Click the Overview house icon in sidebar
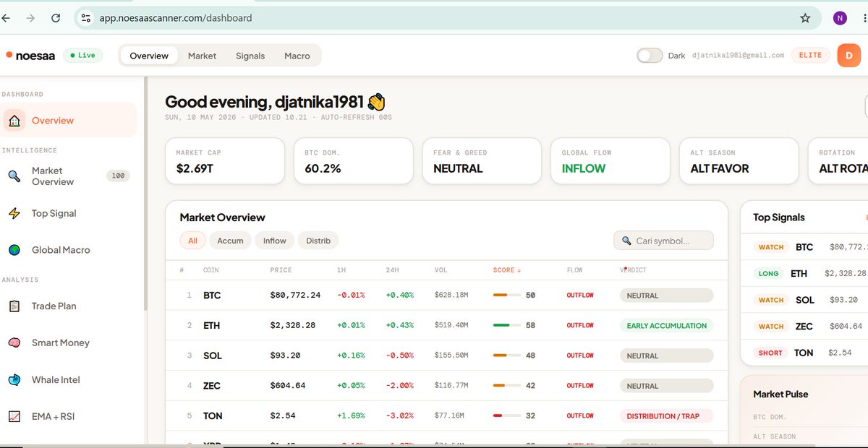Viewport: 868px width, 448px height. pos(14,121)
